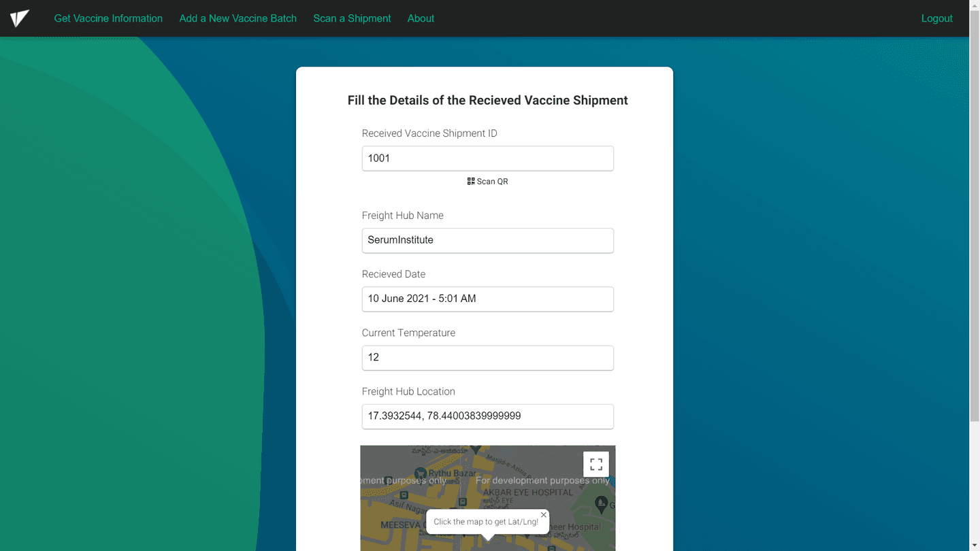Click the 'Freight Hub Name' label
Image resolution: width=980 pixels, height=551 pixels.
pos(403,216)
